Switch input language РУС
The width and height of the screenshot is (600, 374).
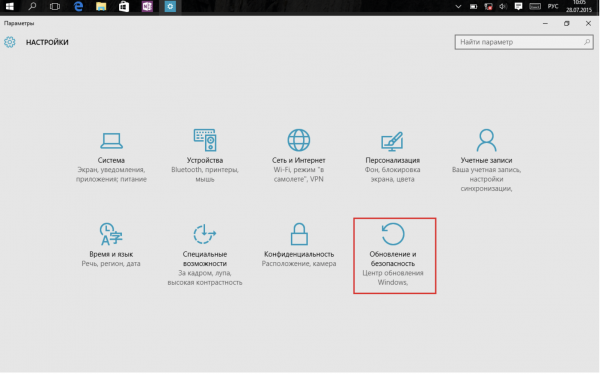coord(553,7)
